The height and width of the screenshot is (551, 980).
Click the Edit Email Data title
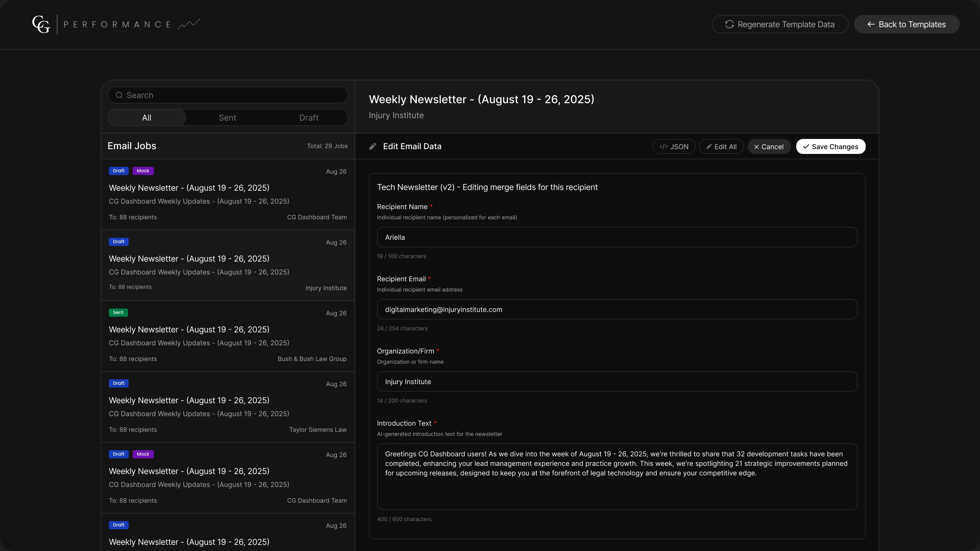pos(412,146)
